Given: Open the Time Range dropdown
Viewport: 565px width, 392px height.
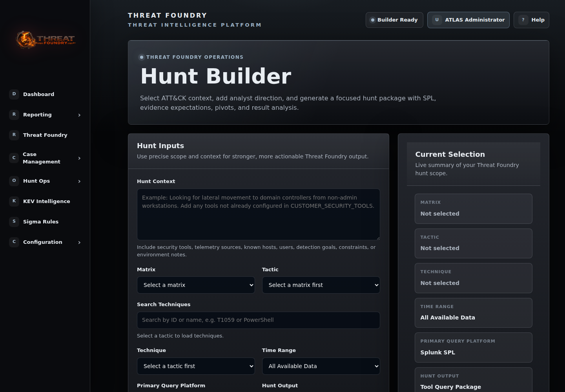Looking at the screenshot, I should click(321, 366).
